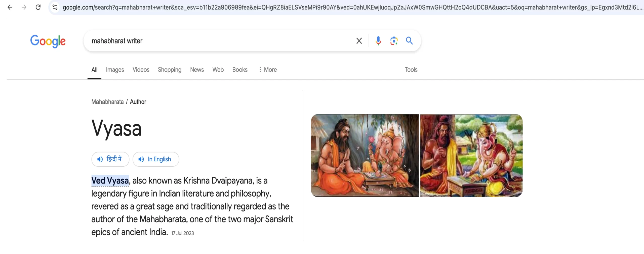Reload the page with the refresh icon
The height and width of the screenshot is (254, 644).
[38, 7]
